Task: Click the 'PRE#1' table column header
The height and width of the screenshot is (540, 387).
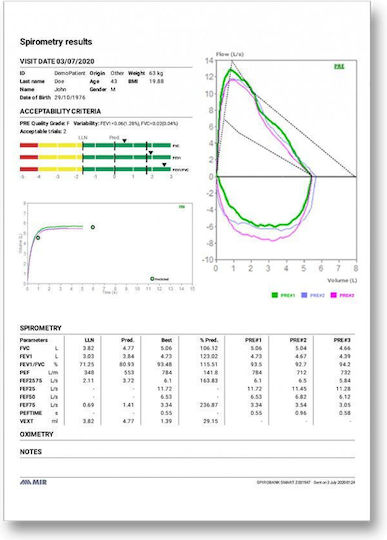Action: 253,340
